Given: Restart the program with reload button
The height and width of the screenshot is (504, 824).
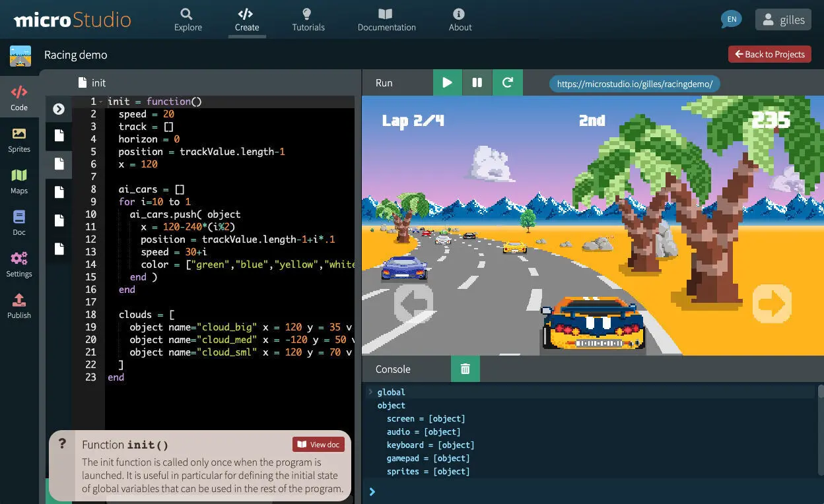Looking at the screenshot, I should [x=507, y=83].
